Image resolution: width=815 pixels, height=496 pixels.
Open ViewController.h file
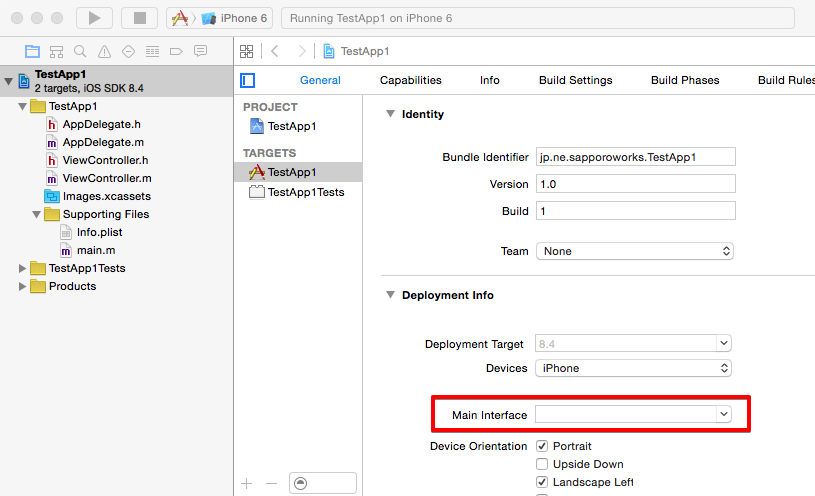pos(106,160)
